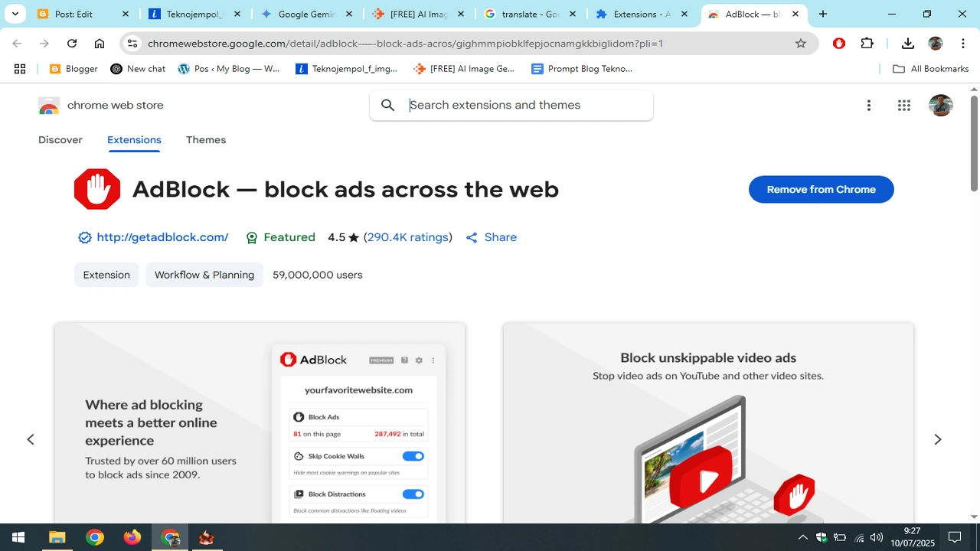Click the search magnifier icon
The width and height of the screenshot is (980, 551).
tap(388, 106)
